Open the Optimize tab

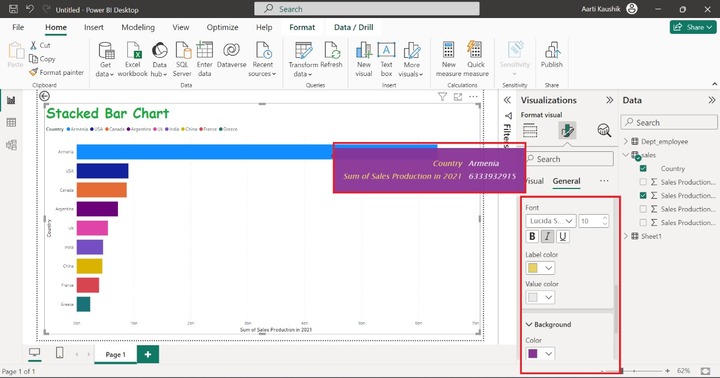click(222, 27)
